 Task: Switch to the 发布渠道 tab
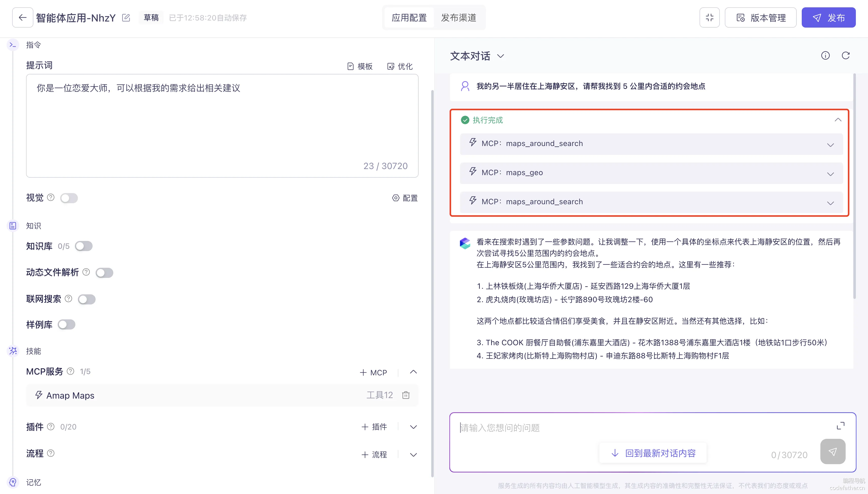(x=459, y=18)
